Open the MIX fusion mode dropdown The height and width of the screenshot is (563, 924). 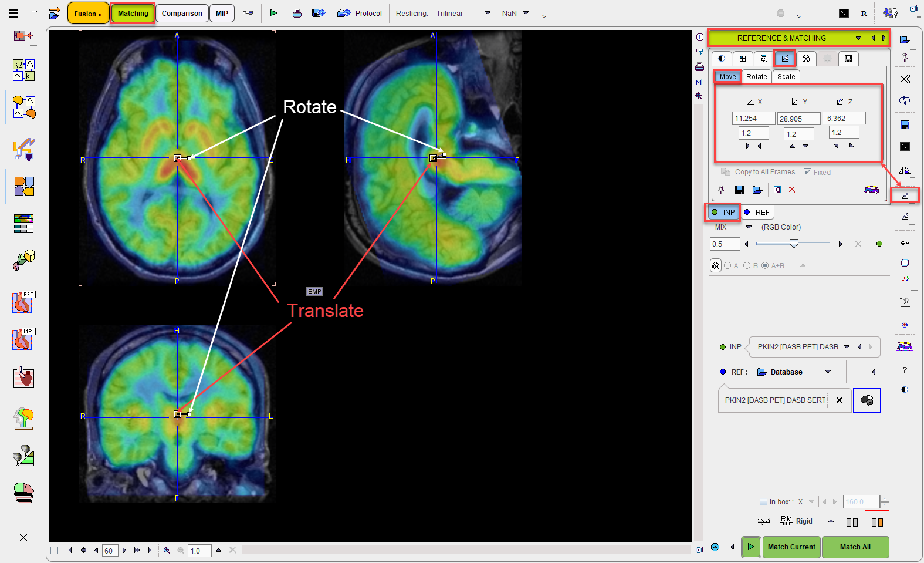pyautogui.click(x=749, y=227)
